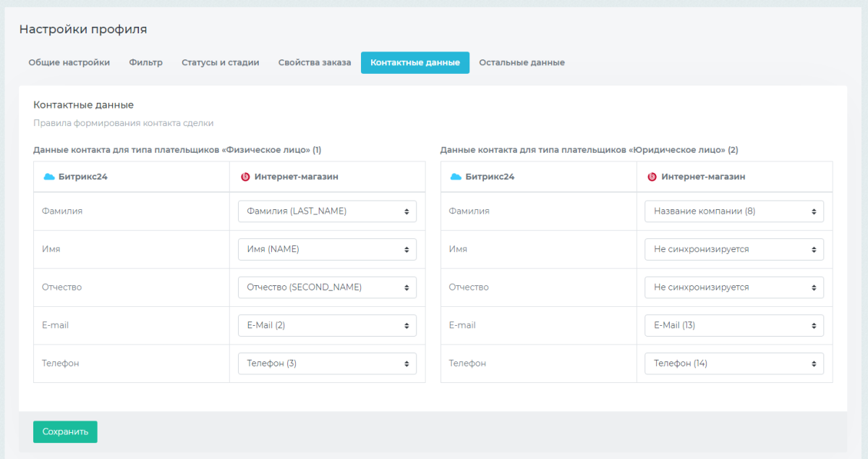The height and width of the screenshot is (459, 868).
Task: Open the Имя (NAME) dropdown
Action: tap(327, 249)
